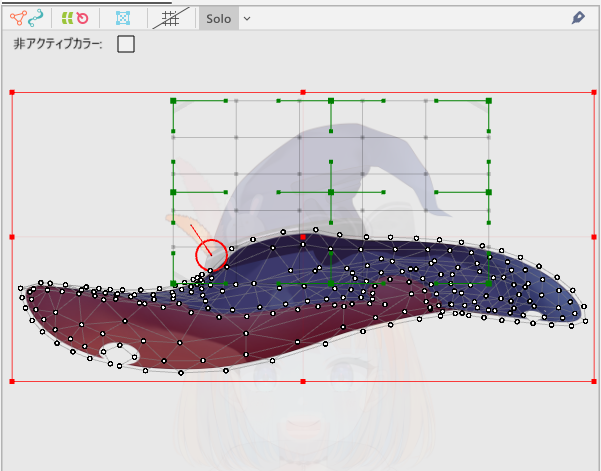Screen dimensions: 601x471
Task: Select the red rotation deformer circle on canvas
Action: pos(211,255)
